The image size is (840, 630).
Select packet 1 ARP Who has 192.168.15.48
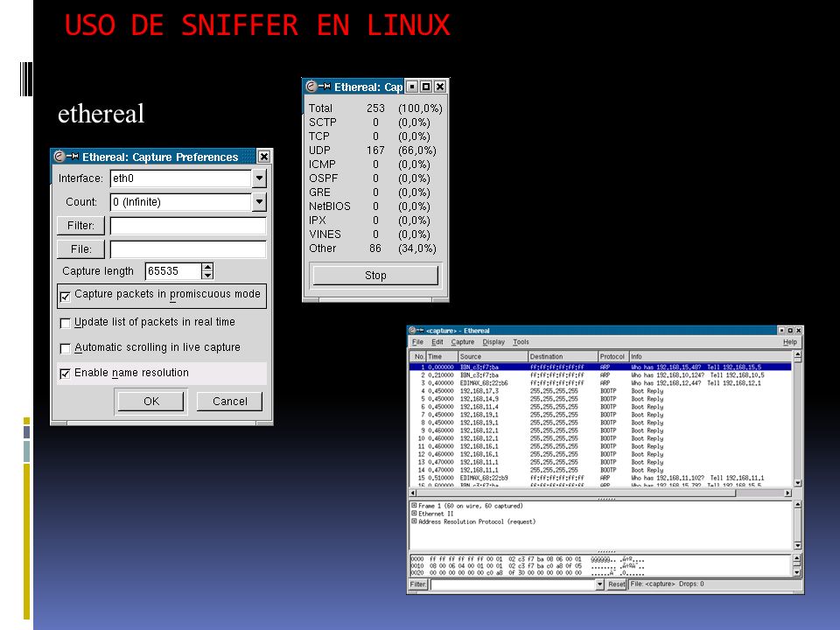click(600, 367)
